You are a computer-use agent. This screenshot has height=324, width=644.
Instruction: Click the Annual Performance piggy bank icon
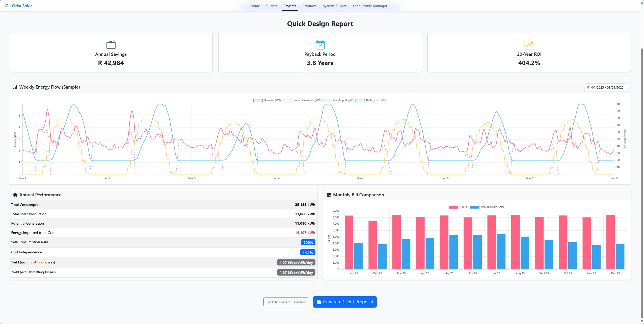click(x=15, y=195)
